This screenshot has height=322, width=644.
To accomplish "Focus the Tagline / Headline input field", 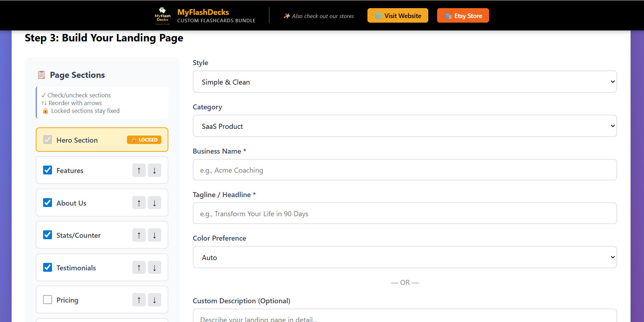I will (405, 213).
